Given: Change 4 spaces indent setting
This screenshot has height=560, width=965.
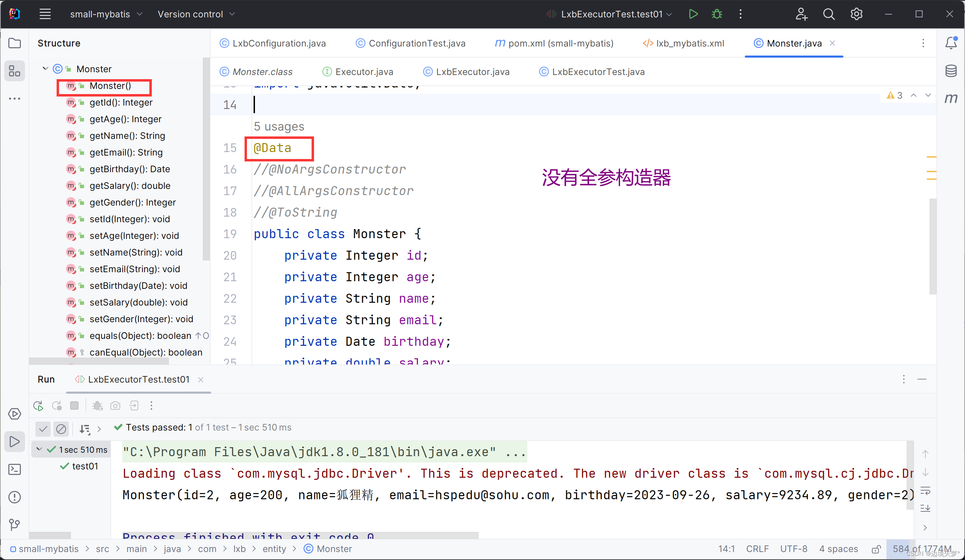Looking at the screenshot, I should pos(839,549).
